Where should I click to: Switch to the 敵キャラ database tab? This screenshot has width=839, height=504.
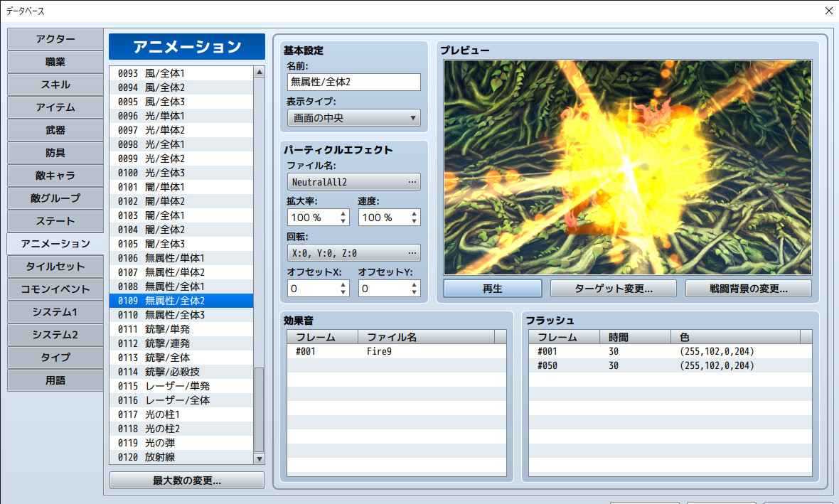point(55,176)
